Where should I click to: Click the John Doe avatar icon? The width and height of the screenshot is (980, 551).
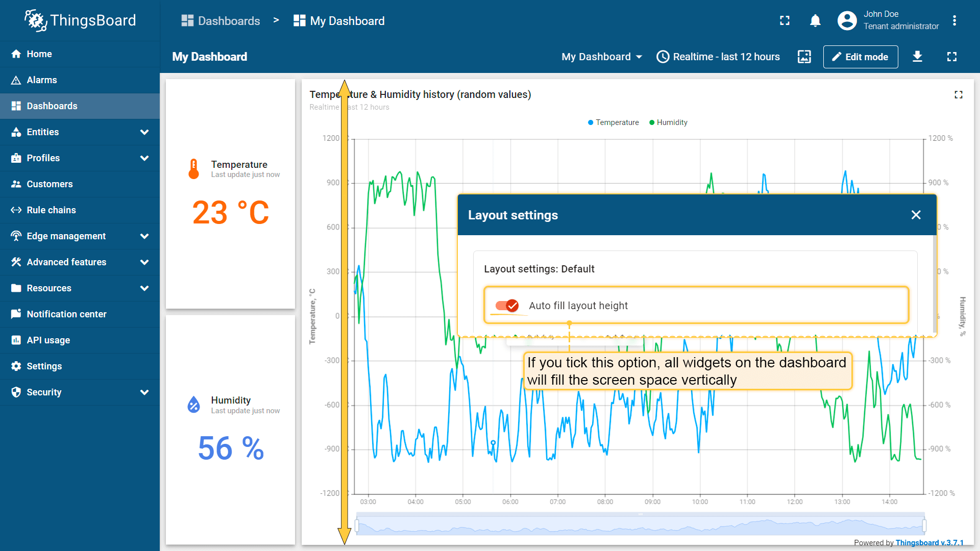(847, 21)
